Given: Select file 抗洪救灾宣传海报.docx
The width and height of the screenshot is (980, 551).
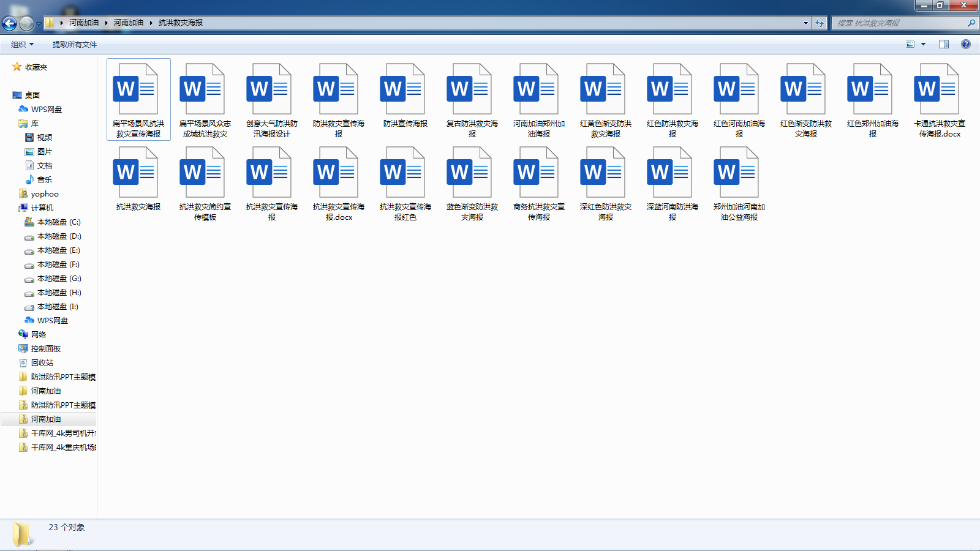Looking at the screenshot, I should (339, 183).
